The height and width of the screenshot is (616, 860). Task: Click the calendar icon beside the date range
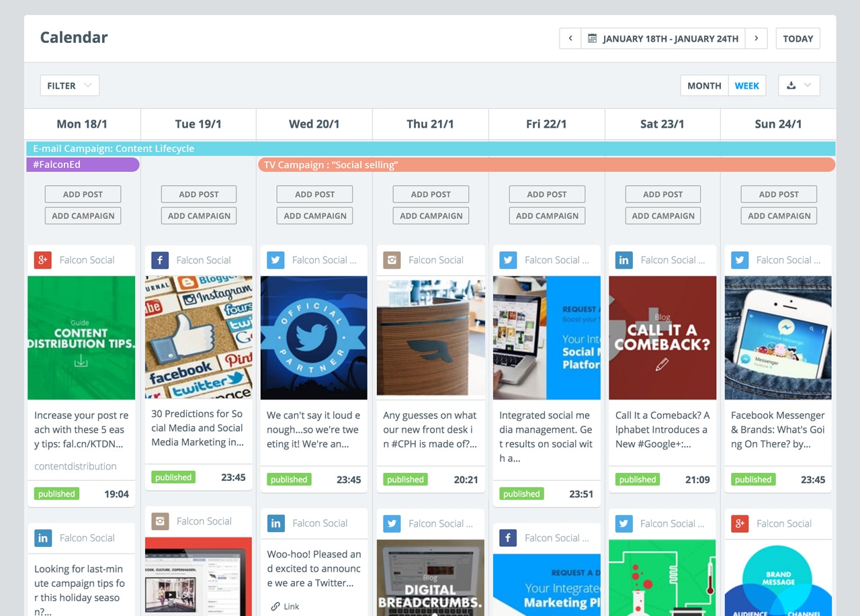coord(592,39)
